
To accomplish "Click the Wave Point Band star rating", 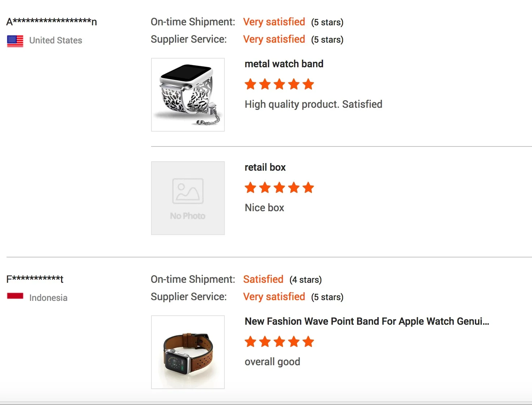I will click(279, 342).
